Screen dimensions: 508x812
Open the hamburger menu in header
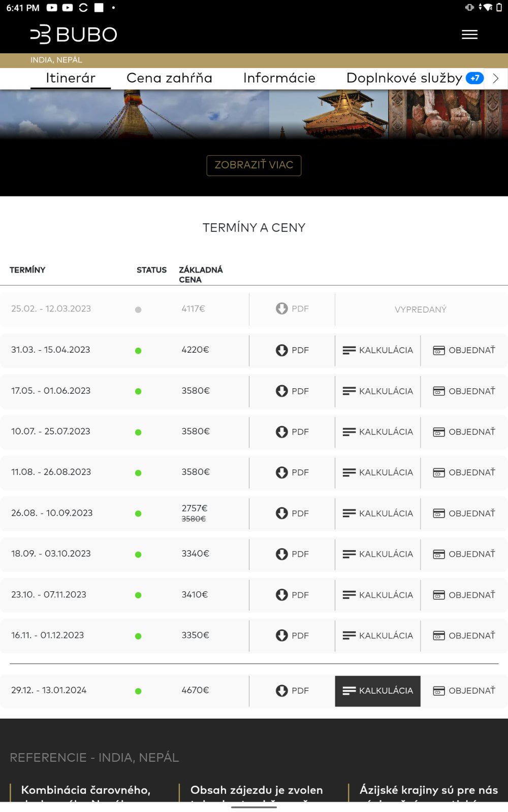click(x=469, y=35)
